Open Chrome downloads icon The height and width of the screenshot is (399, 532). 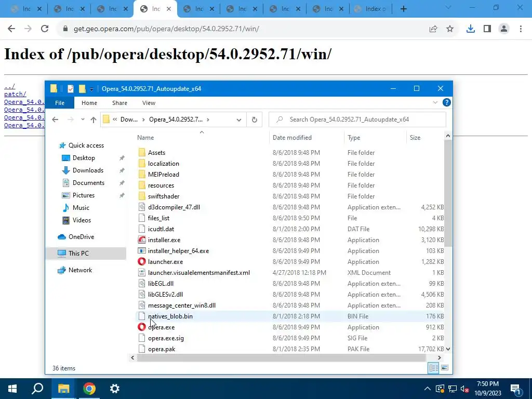[x=470, y=29]
